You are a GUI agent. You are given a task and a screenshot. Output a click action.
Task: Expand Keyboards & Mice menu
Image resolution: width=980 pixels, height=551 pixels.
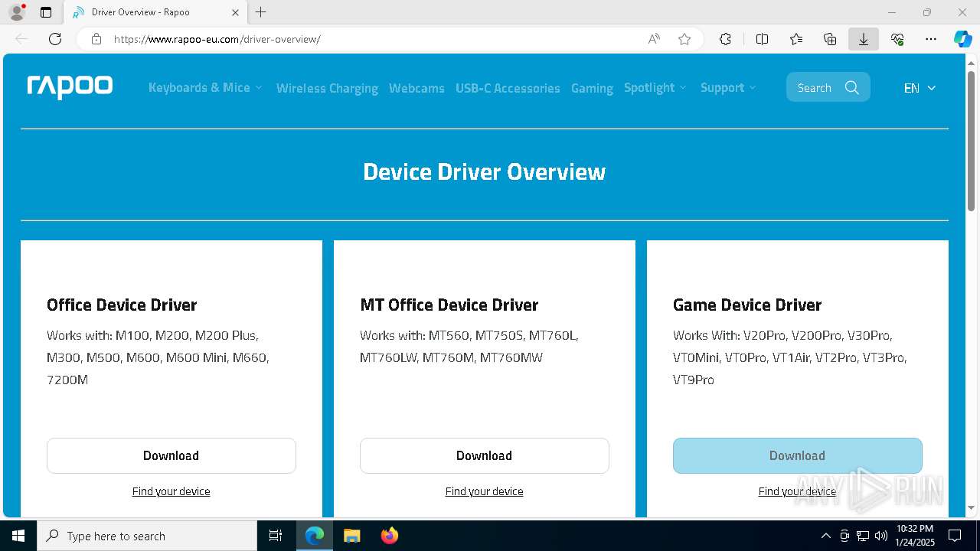(205, 87)
